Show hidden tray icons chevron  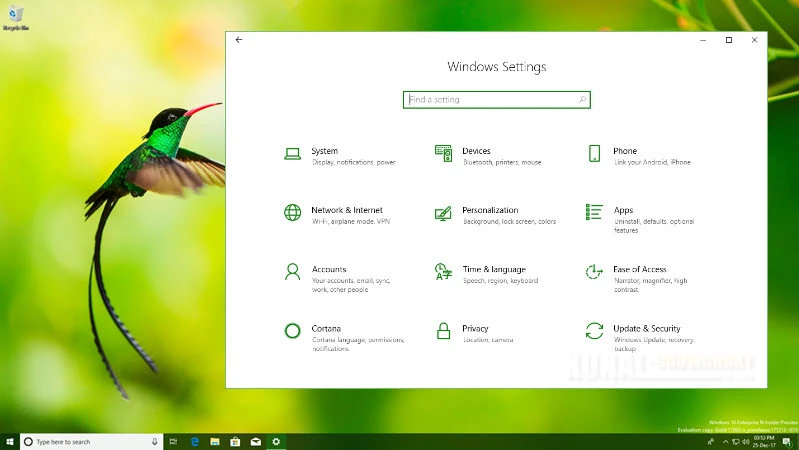[726, 442]
